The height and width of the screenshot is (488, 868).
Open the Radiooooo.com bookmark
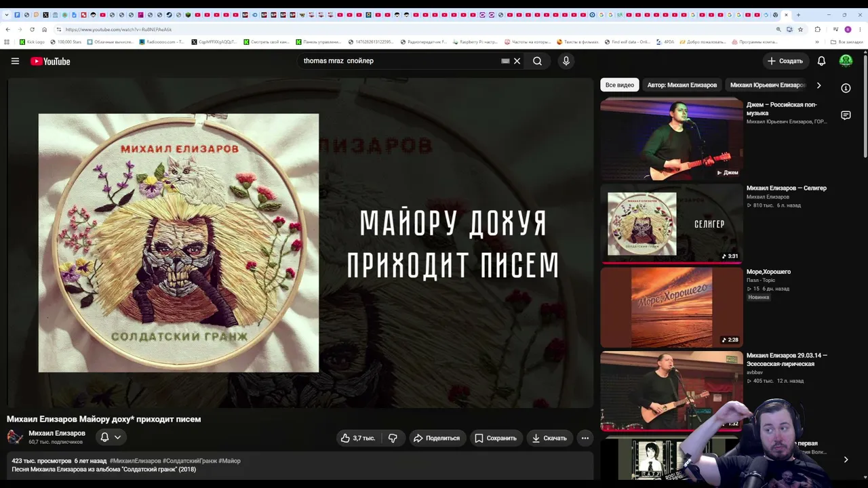click(x=161, y=42)
